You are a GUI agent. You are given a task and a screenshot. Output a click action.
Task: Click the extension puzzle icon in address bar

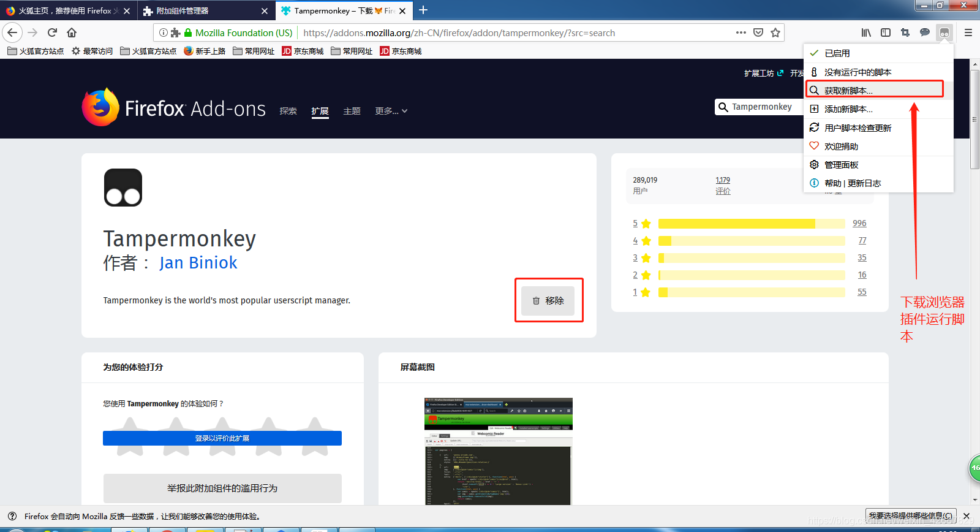point(175,32)
